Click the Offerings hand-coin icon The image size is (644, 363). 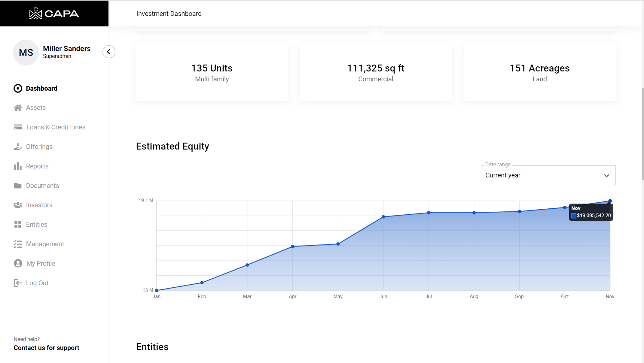point(18,147)
